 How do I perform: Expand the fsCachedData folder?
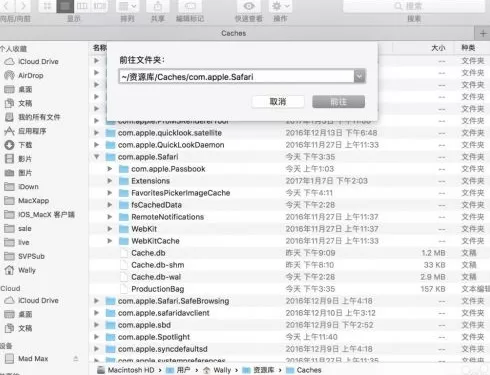pos(110,205)
